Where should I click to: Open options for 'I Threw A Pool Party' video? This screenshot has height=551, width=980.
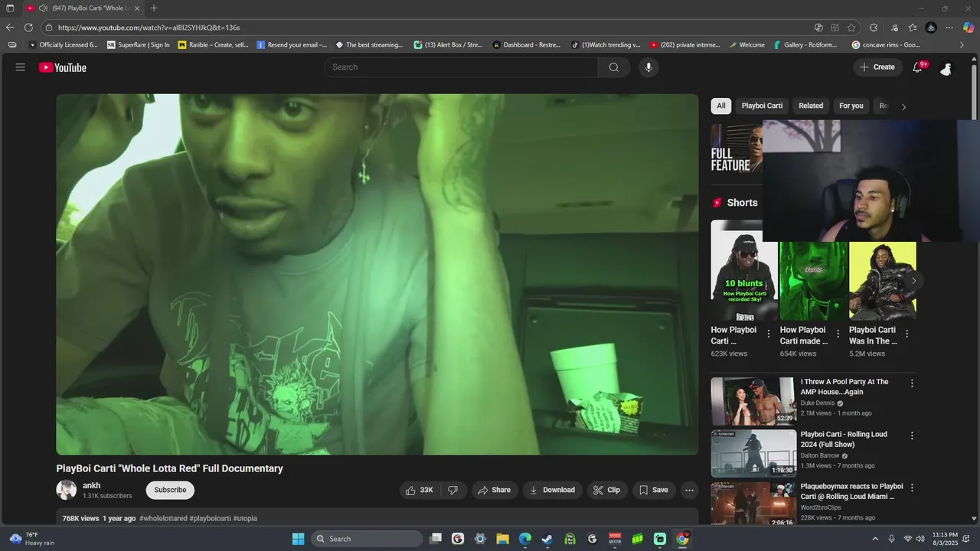click(912, 383)
